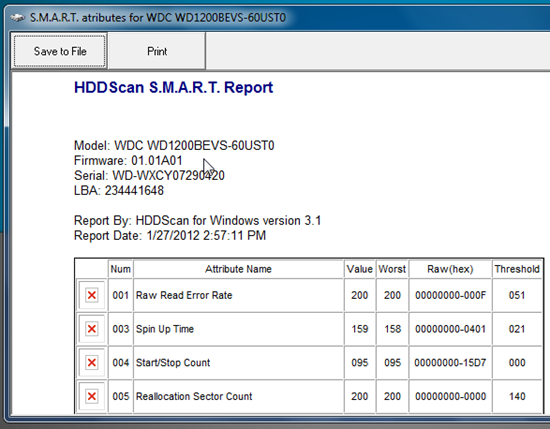The width and height of the screenshot is (550, 429).
Task: Click the Num column header
Action: pos(121,269)
